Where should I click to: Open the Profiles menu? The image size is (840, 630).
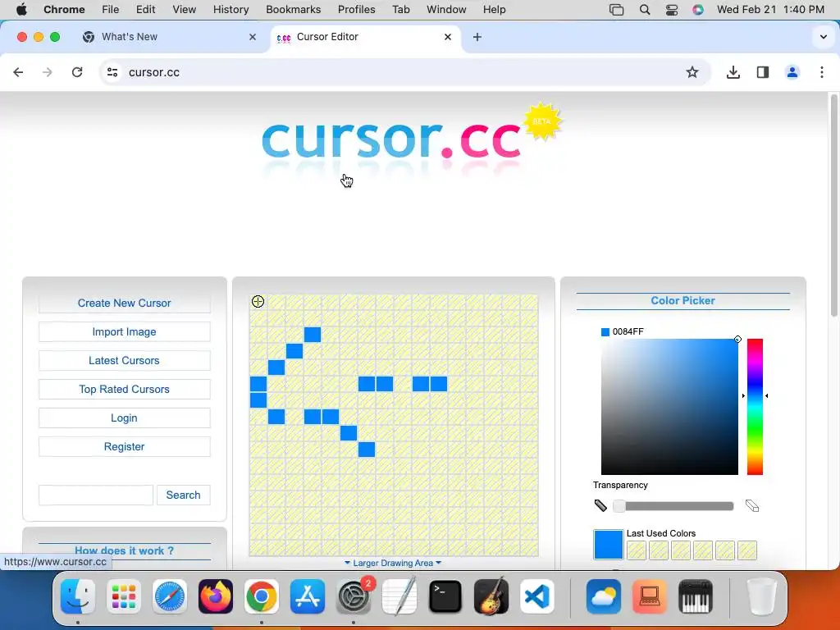(x=356, y=10)
